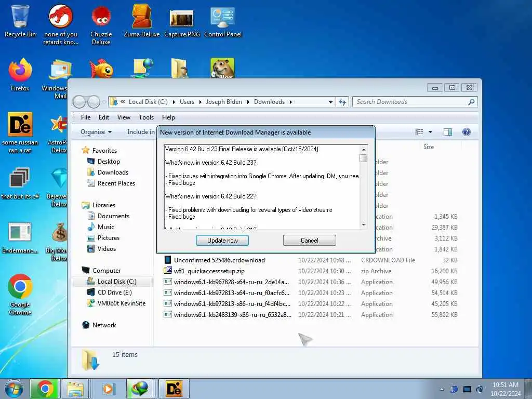
Task: Select Music library
Action: click(106, 227)
